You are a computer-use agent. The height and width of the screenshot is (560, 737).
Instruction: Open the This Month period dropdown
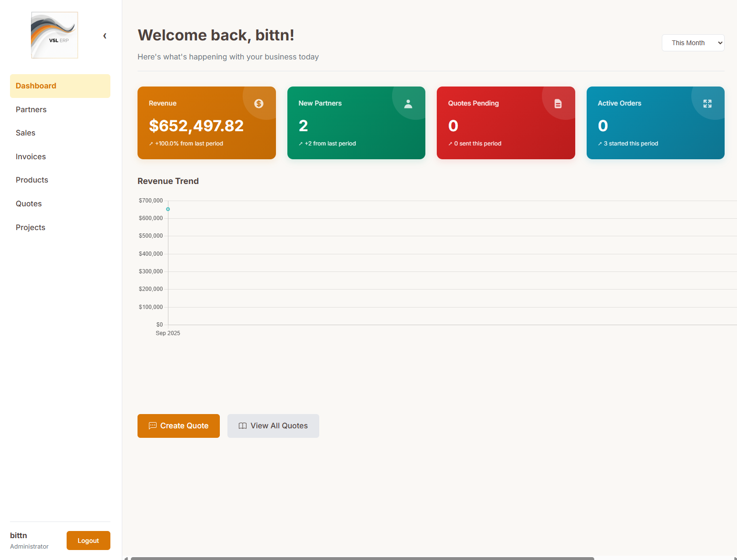point(693,43)
